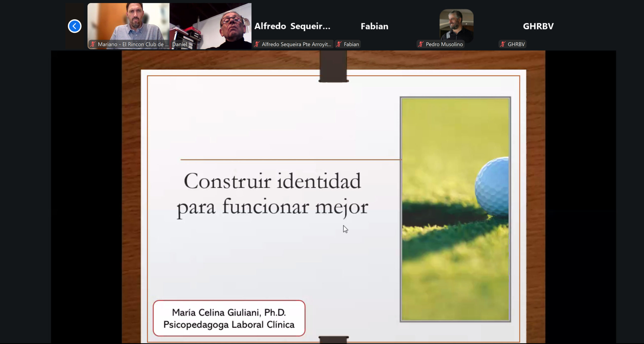Click Mariano's muted microphone icon
The height and width of the screenshot is (344, 644).
pos(93,44)
